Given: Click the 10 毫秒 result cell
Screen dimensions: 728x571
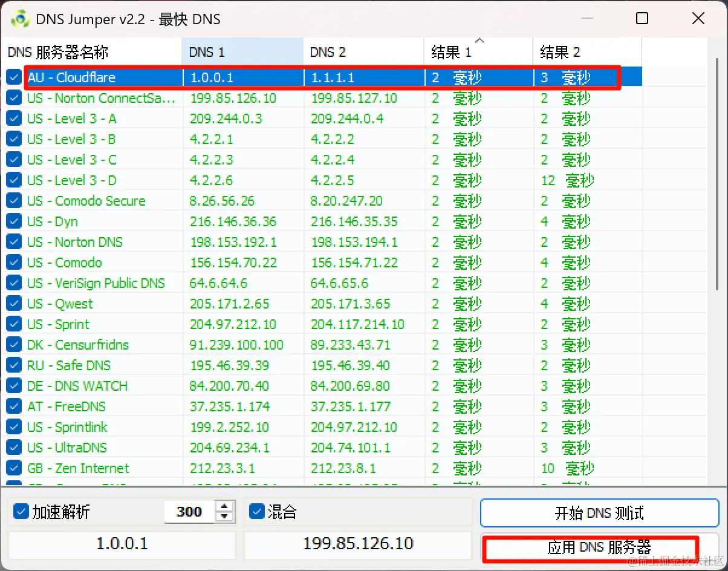Looking at the screenshot, I should point(567,468).
